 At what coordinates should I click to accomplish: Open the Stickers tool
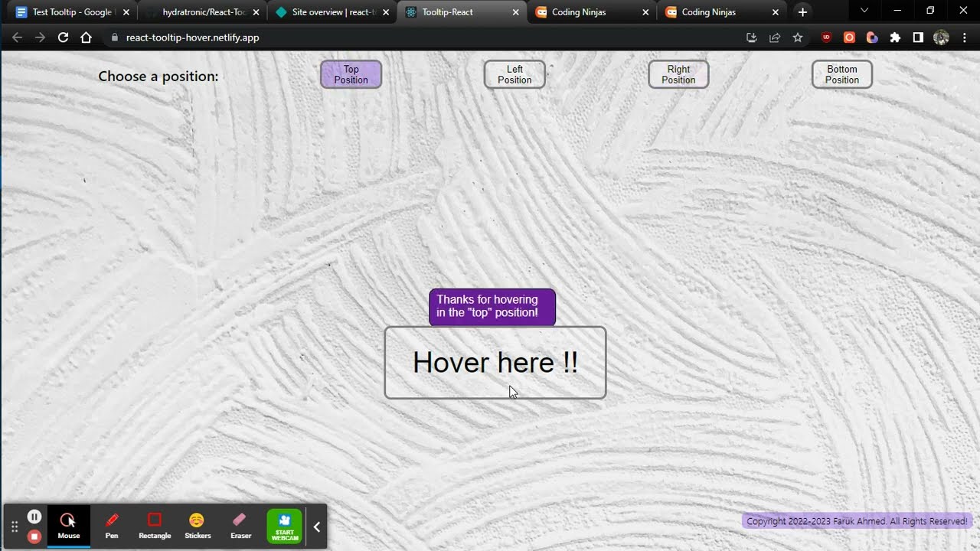(x=198, y=526)
